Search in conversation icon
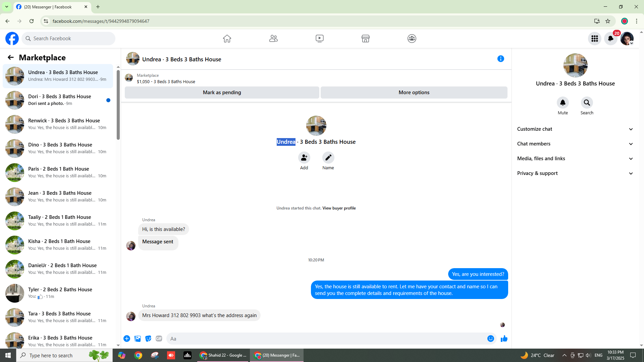644x362 pixels. (x=587, y=103)
